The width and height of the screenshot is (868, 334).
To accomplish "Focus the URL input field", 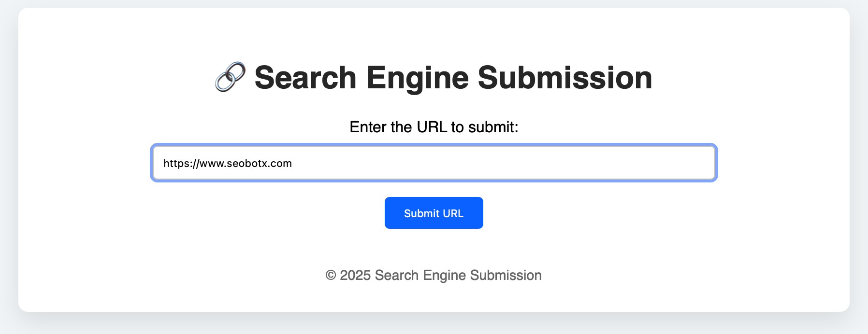I will pos(434,163).
